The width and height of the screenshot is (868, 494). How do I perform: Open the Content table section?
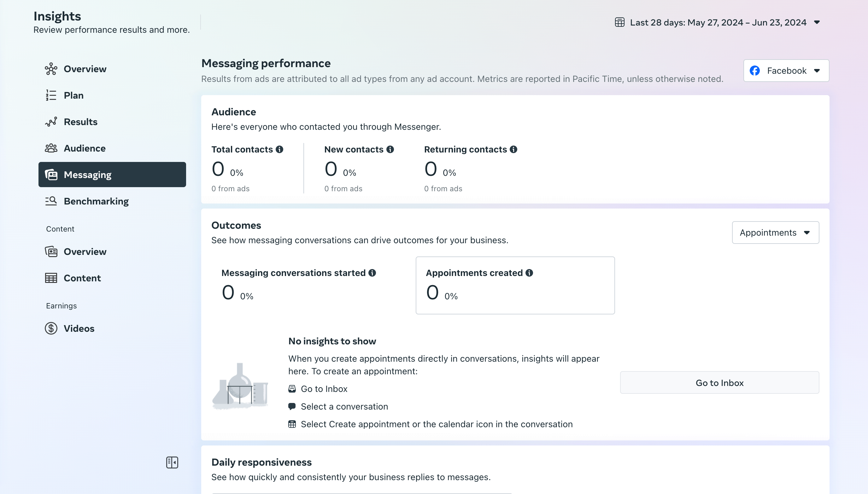(x=82, y=278)
